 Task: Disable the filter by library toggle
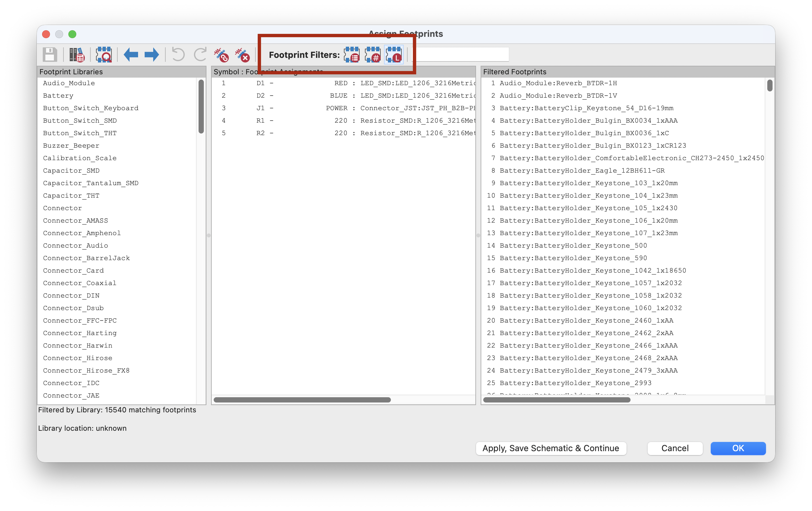[x=394, y=55]
